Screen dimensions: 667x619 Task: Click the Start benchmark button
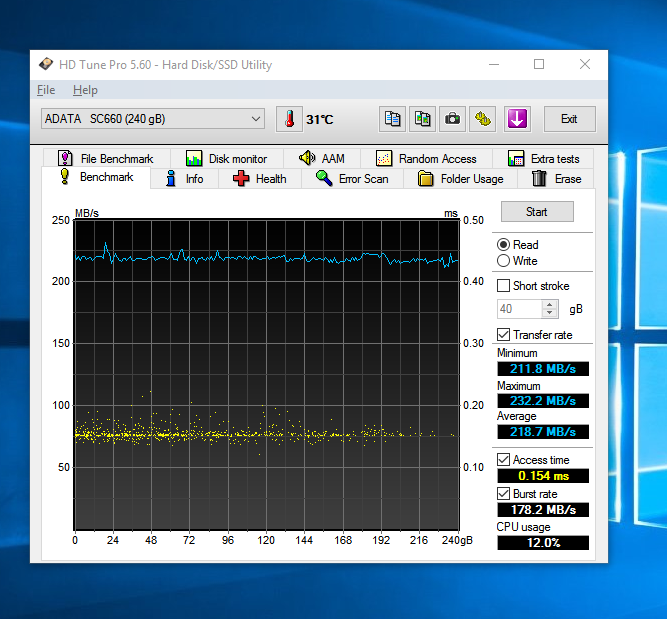(x=537, y=211)
